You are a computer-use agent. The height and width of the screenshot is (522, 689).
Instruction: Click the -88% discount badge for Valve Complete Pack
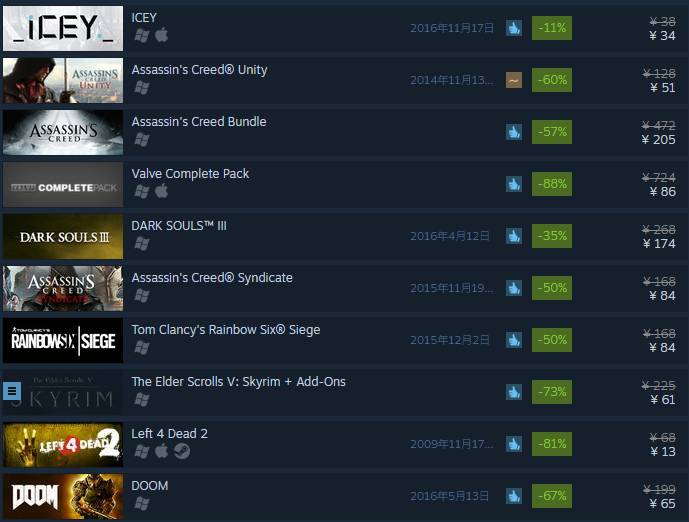pos(552,184)
